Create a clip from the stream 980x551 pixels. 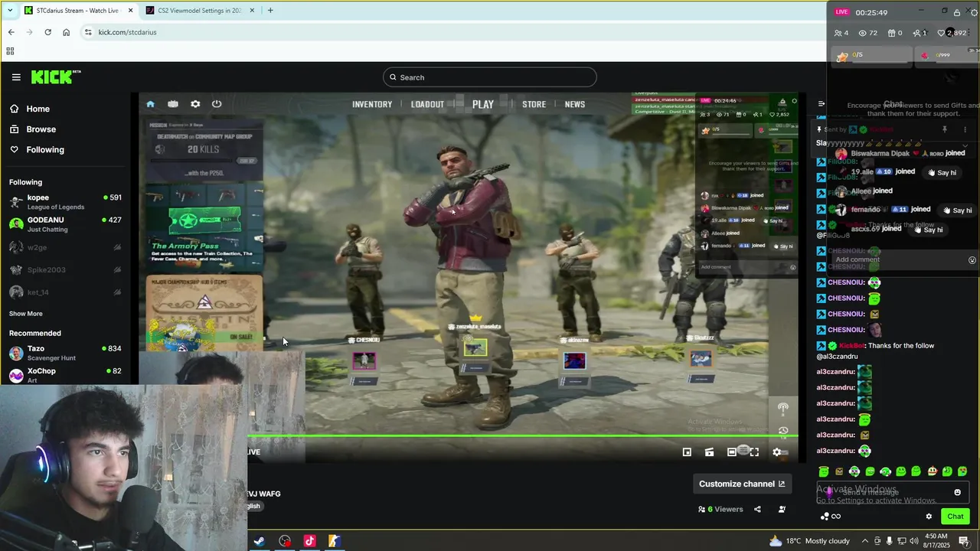[x=710, y=452]
